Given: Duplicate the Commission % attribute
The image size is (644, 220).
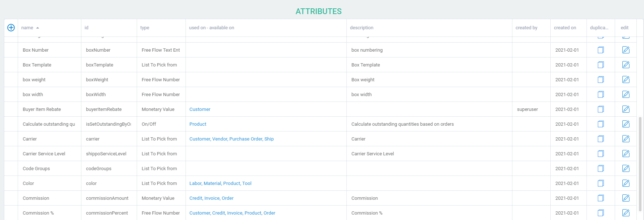Looking at the screenshot, I should click(601, 213).
